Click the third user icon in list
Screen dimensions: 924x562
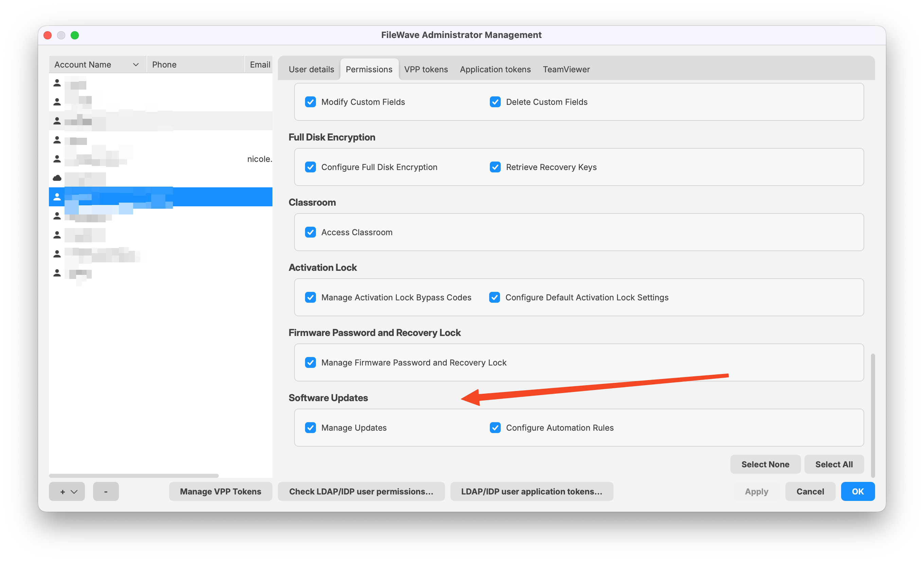[x=57, y=120]
